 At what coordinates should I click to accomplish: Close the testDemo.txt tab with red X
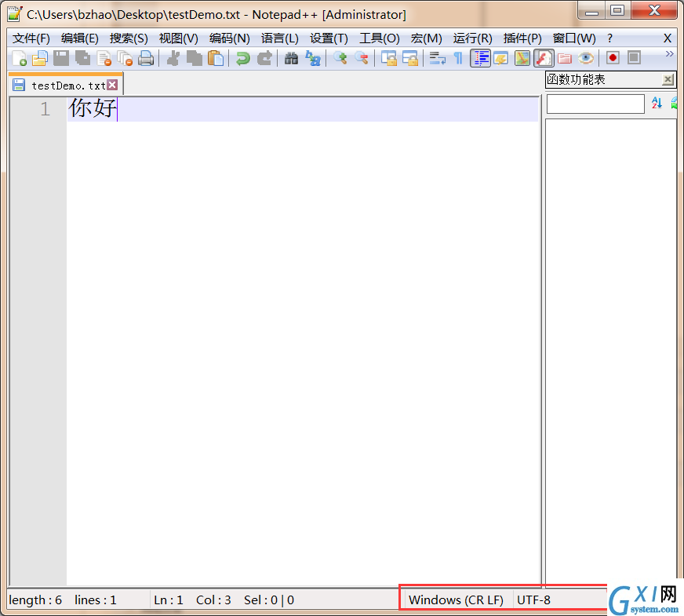[112, 85]
